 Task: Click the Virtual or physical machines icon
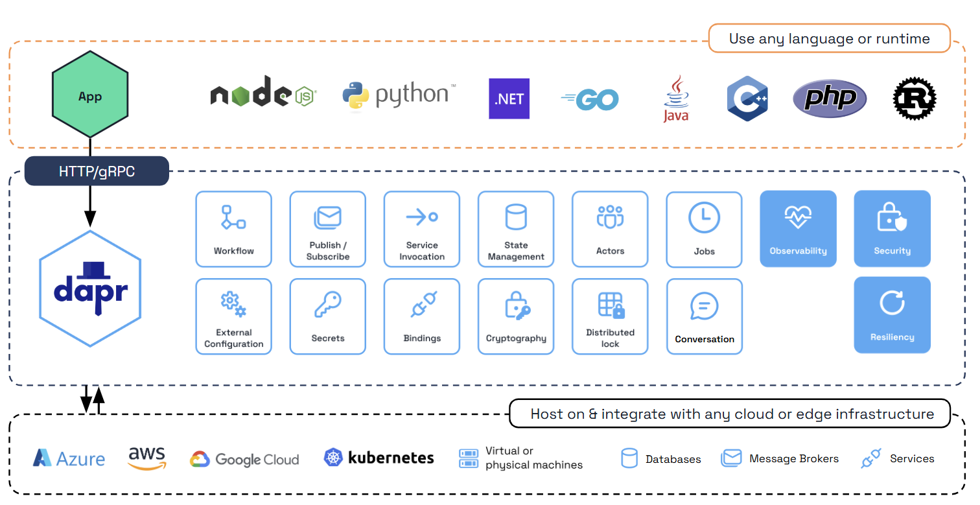pyautogui.click(x=469, y=458)
